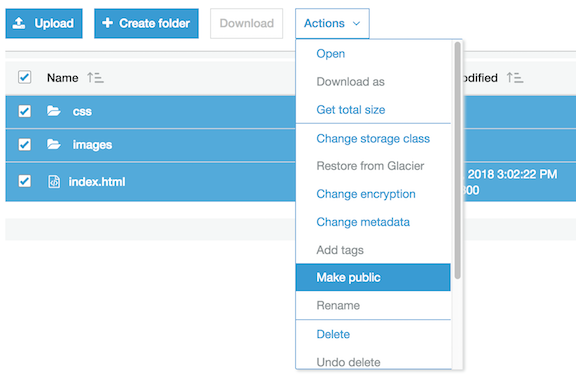Click the upload arrow icon
Image resolution: width=576 pixels, height=380 pixels.
[x=19, y=24]
